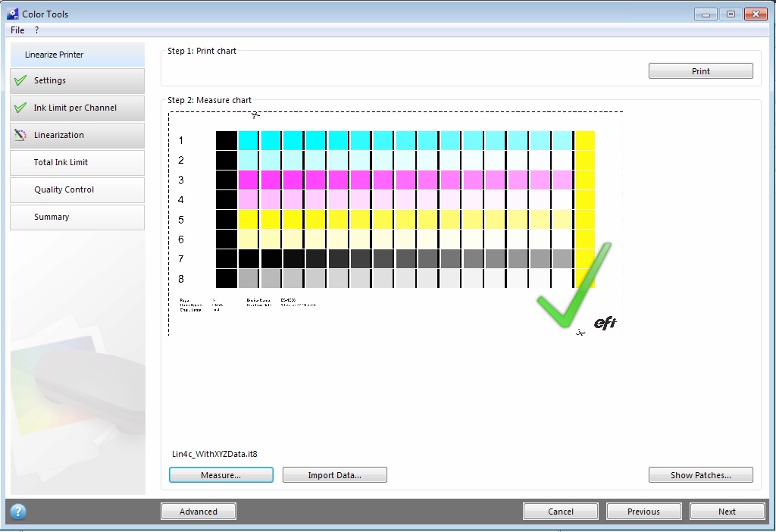Click the large green checkmark on the chart
Viewport: 776px width, 532px height.
(x=574, y=286)
